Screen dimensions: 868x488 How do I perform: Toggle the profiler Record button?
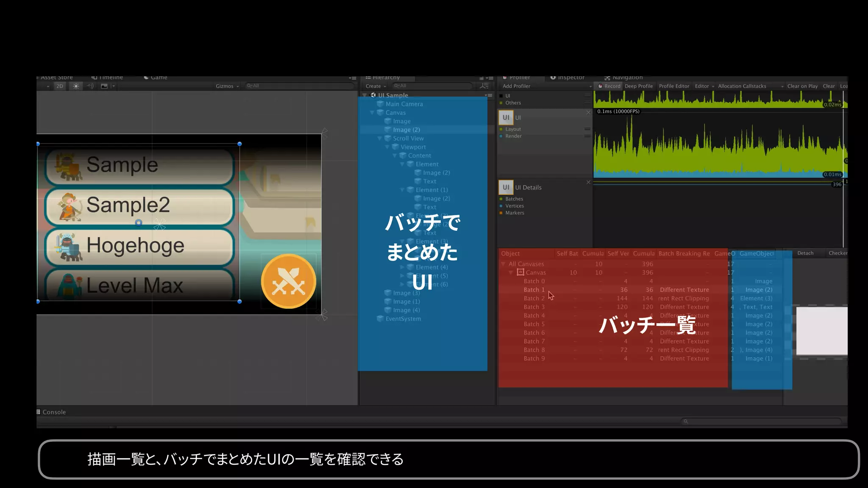click(x=609, y=86)
